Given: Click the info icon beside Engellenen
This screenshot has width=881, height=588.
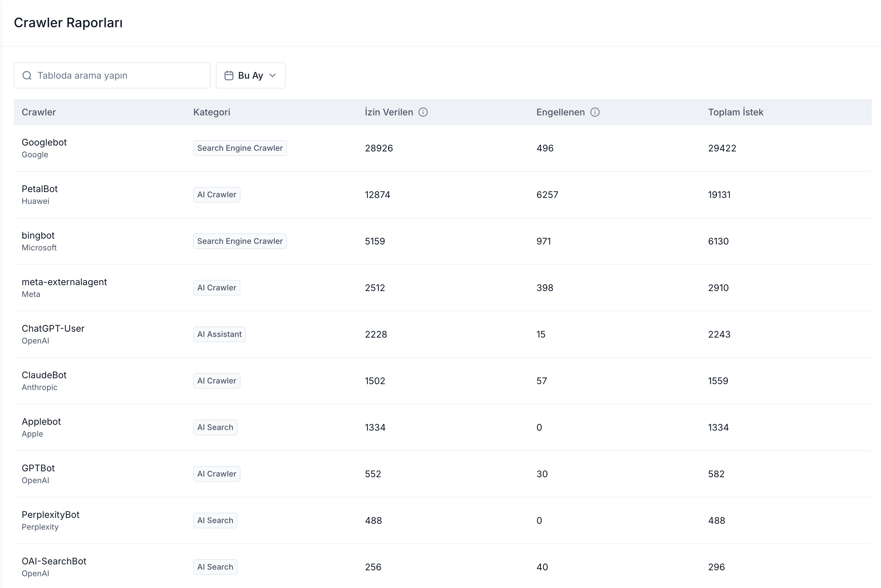Looking at the screenshot, I should (x=595, y=112).
